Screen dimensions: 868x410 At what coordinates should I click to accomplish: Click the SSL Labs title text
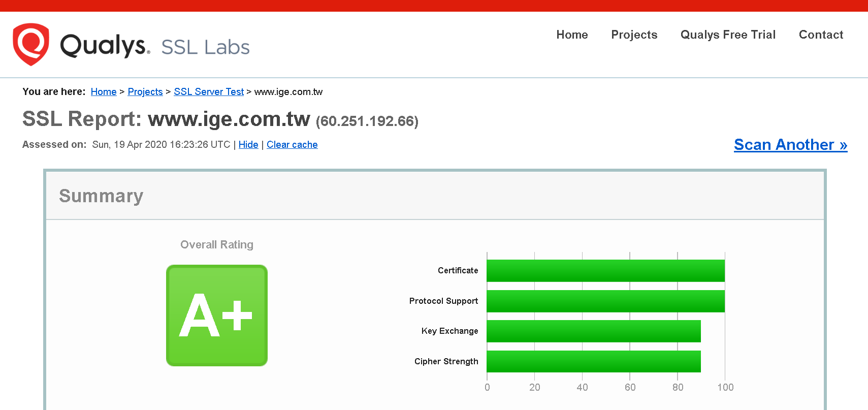[x=205, y=47]
